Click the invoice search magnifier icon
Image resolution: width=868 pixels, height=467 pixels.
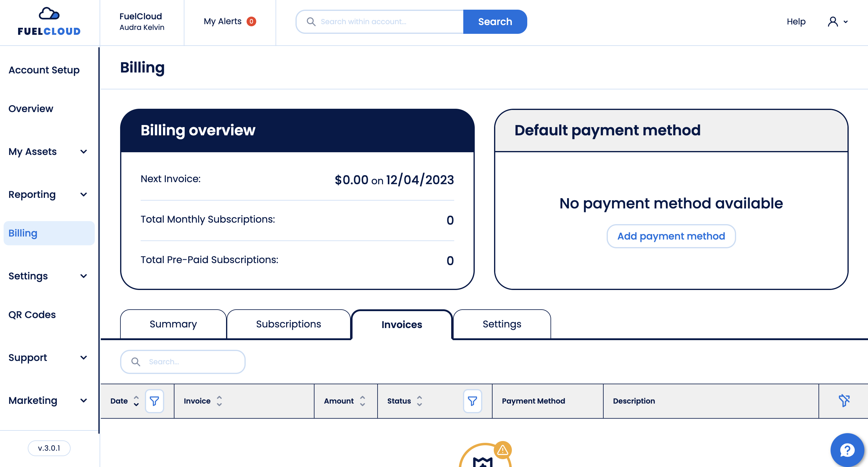tap(136, 362)
